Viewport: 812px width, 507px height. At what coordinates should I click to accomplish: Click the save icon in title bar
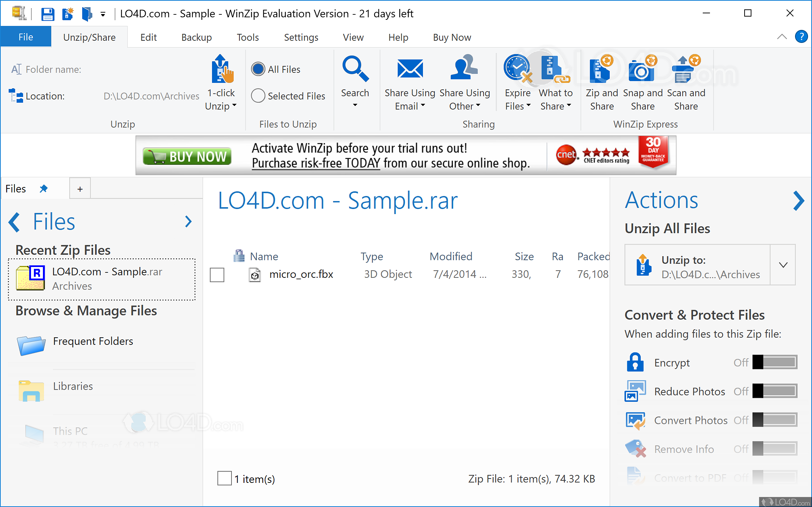47,14
